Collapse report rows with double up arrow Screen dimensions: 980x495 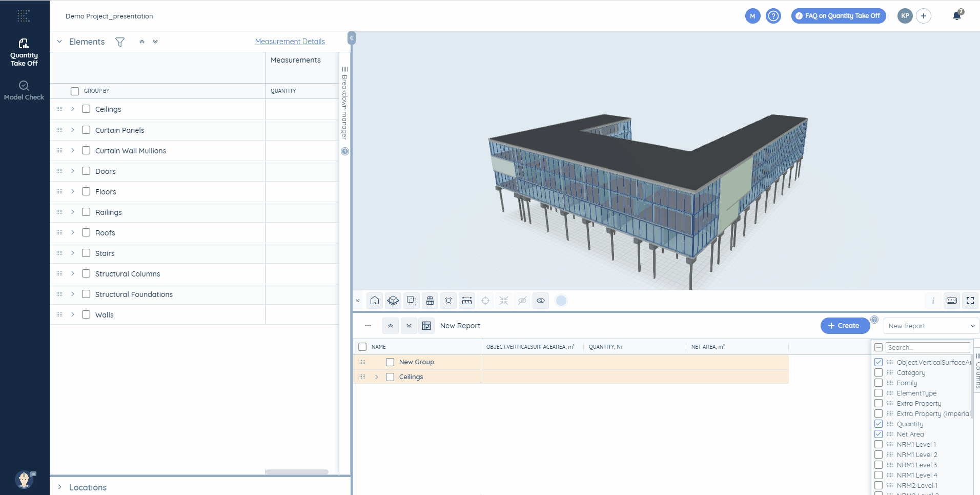[391, 326]
